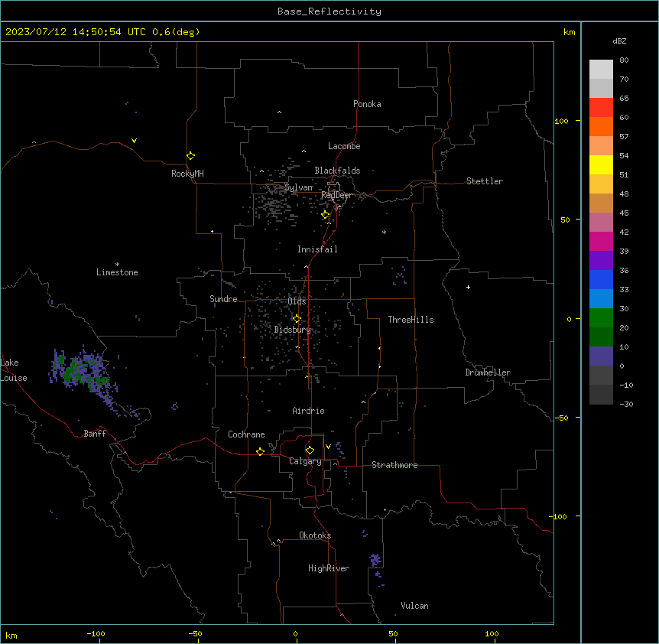
Task: Click the Lacombe city label
Action: pyautogui.click(x=344, y=146)
